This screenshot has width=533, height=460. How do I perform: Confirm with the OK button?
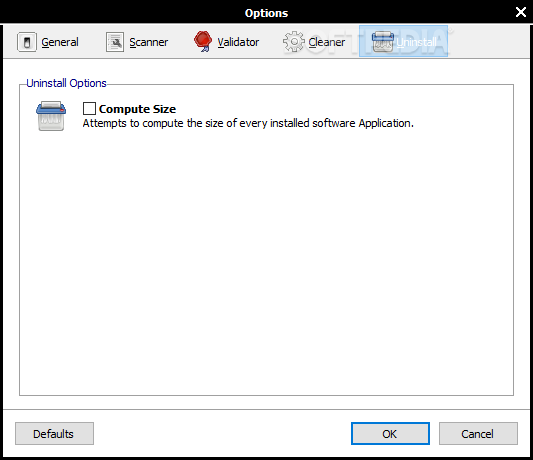pos(390,433)
